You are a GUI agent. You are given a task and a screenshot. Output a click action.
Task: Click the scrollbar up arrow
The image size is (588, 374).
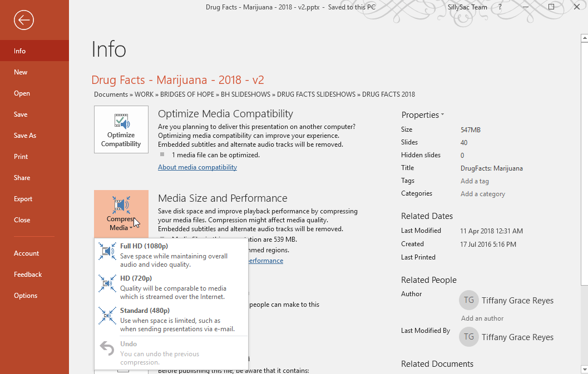pos(584,38)
